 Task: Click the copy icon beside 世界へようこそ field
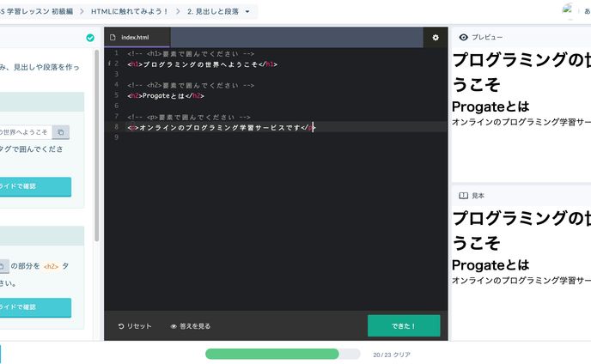[x=61, y=132]
